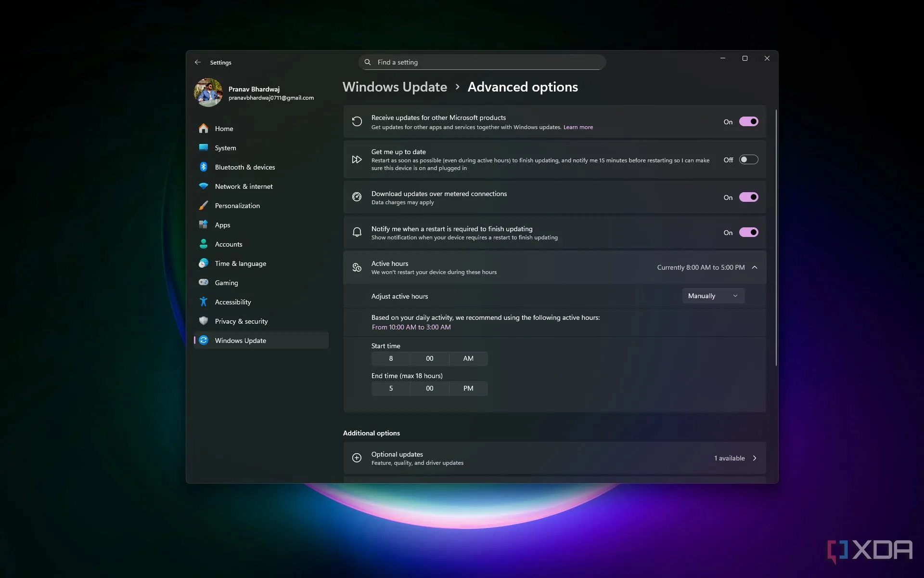924x578 pixels.
Task: Click the Windows Update breadcrumb
Action: pos(395,87)
